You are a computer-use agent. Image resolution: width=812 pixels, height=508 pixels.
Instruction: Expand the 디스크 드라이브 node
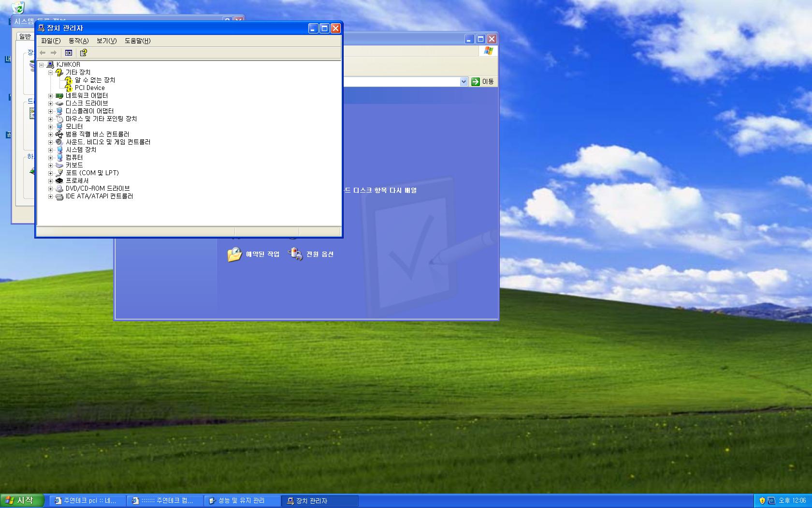(x=50, y=104)
